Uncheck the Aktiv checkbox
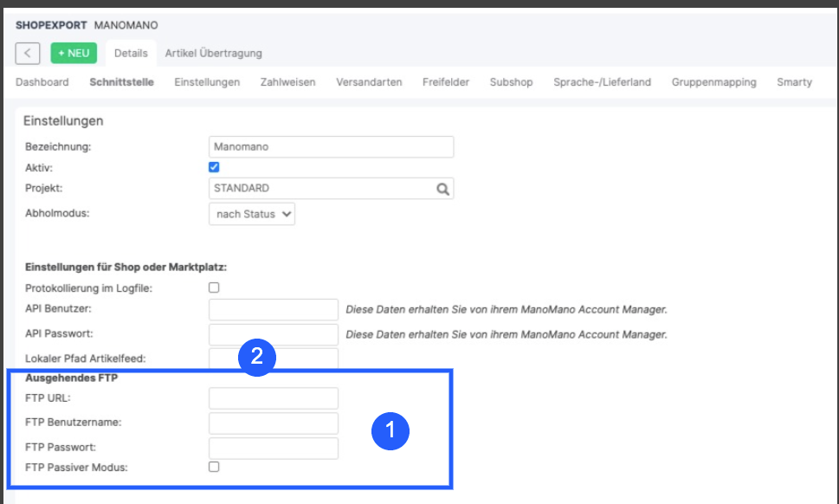This screenshot has width=839, height=504. pyautogui.click(x=214, y=167)
